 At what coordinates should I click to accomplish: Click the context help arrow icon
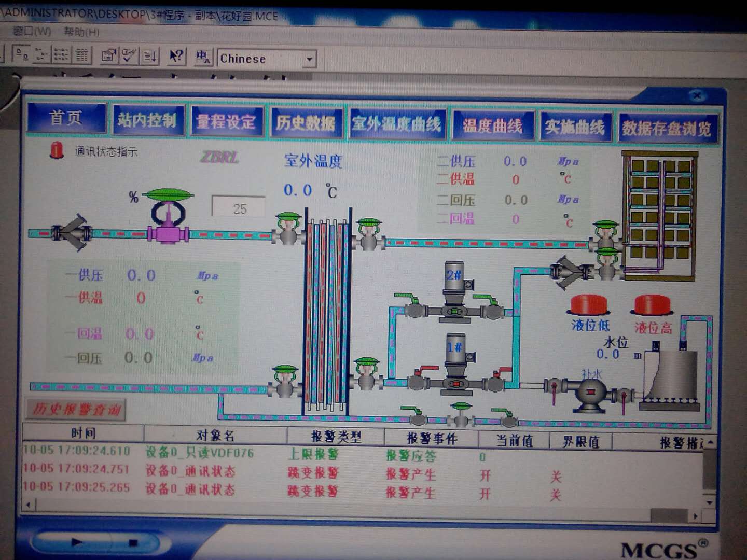(176, 56)
